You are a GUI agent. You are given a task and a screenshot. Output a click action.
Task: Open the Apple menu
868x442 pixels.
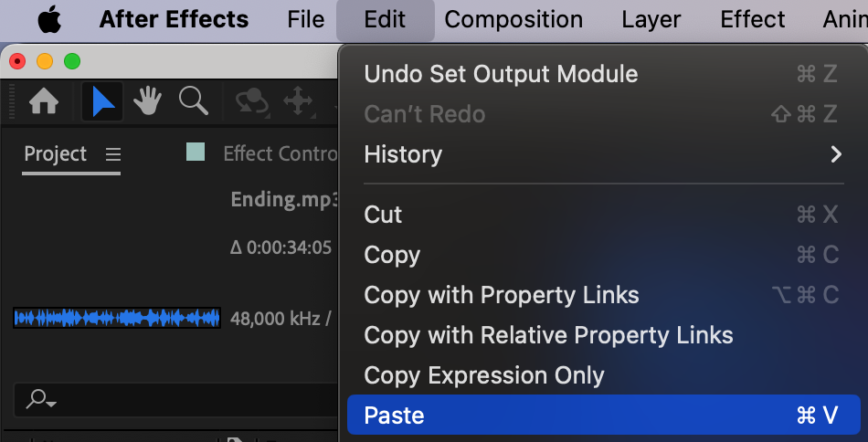49,19
